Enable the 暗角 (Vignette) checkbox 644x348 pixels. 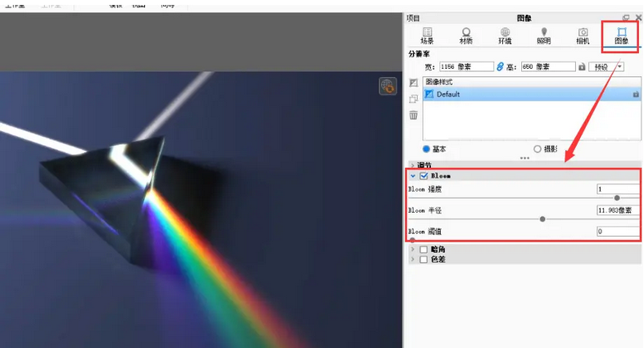click(424, 250)
